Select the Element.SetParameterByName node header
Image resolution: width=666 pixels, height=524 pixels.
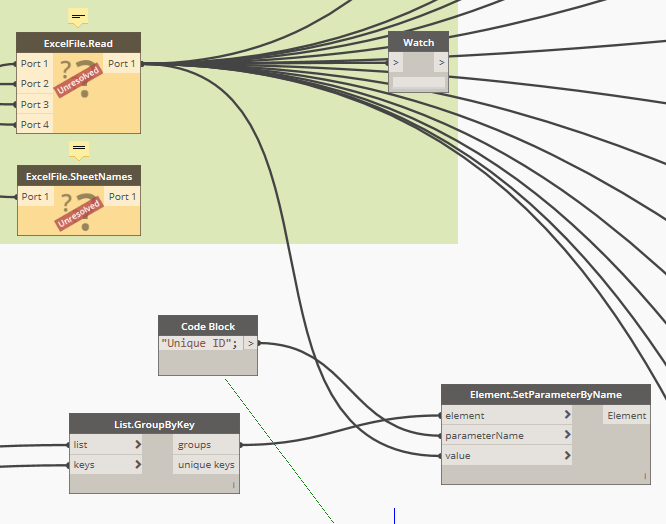pyautogui.click(x=546, y=394)
